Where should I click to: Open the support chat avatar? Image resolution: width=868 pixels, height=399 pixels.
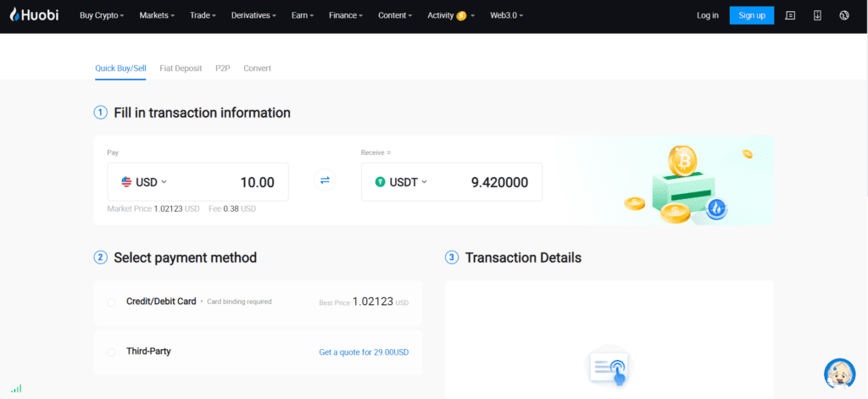(839, 374)
